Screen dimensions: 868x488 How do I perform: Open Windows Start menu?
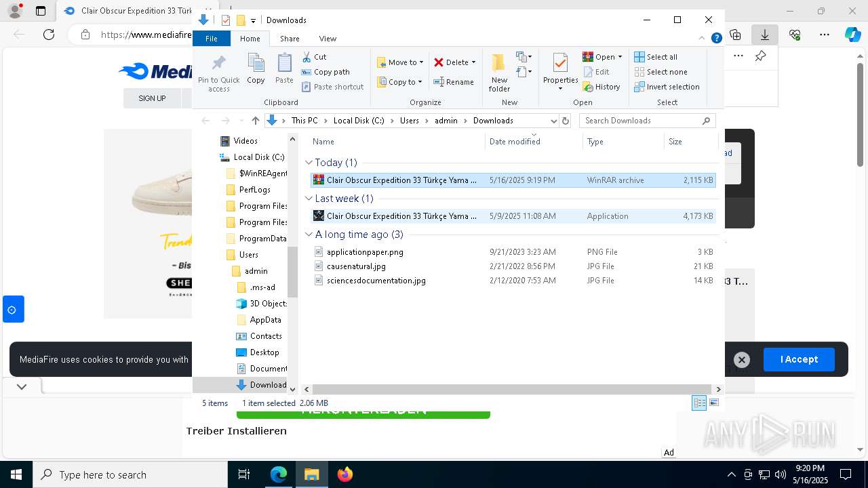coord(16,474)
